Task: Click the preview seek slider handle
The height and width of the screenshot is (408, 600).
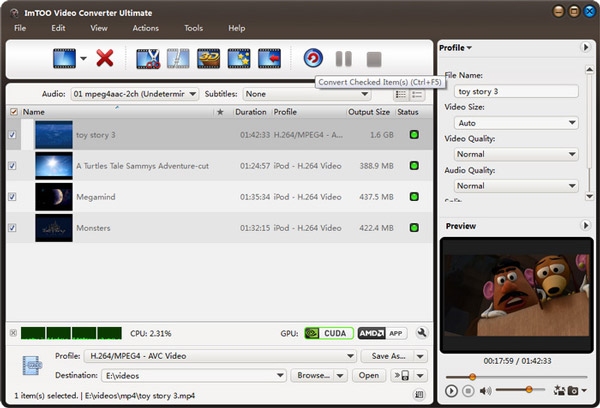Action: [x=472, y=377]
